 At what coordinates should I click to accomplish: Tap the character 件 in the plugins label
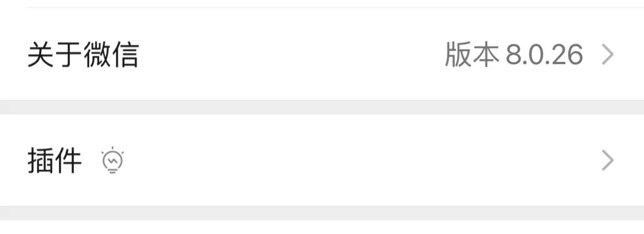tap(68, 161)
